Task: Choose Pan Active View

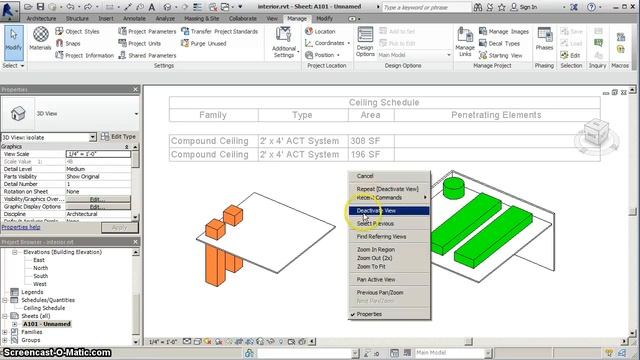Action: pyautogui.click(x=376, y=280)
